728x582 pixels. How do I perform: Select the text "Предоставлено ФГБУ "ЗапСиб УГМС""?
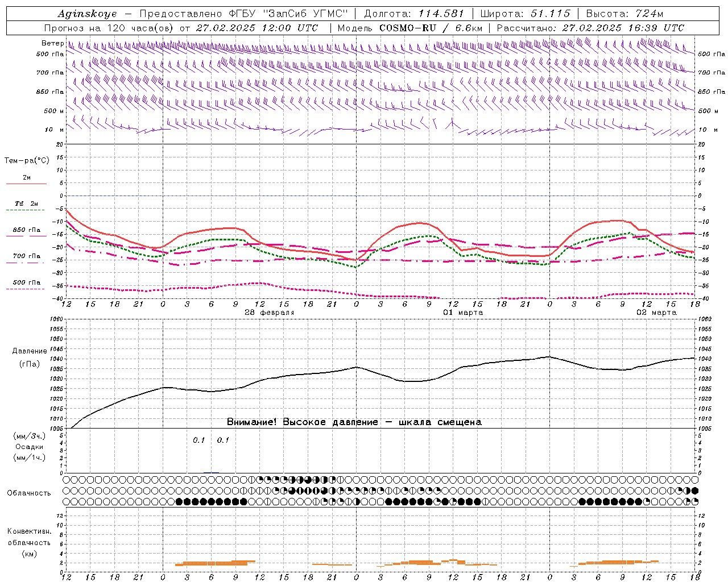point(243,14)
